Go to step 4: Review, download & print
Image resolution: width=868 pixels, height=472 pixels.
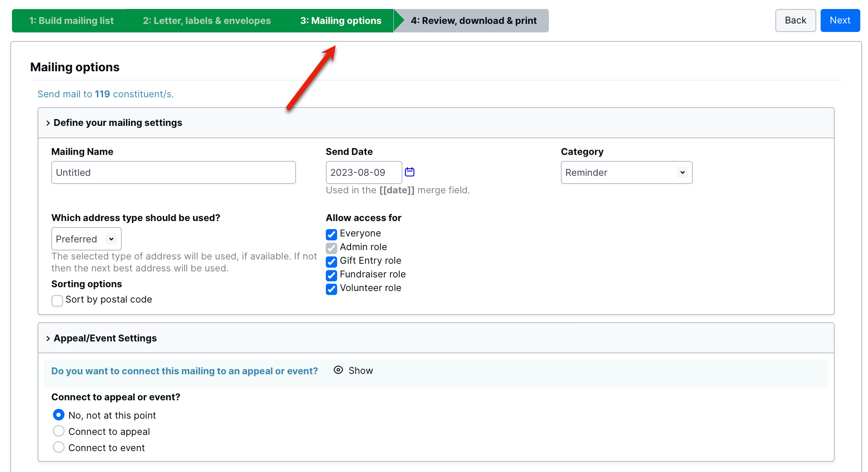(x=473, y=20)
